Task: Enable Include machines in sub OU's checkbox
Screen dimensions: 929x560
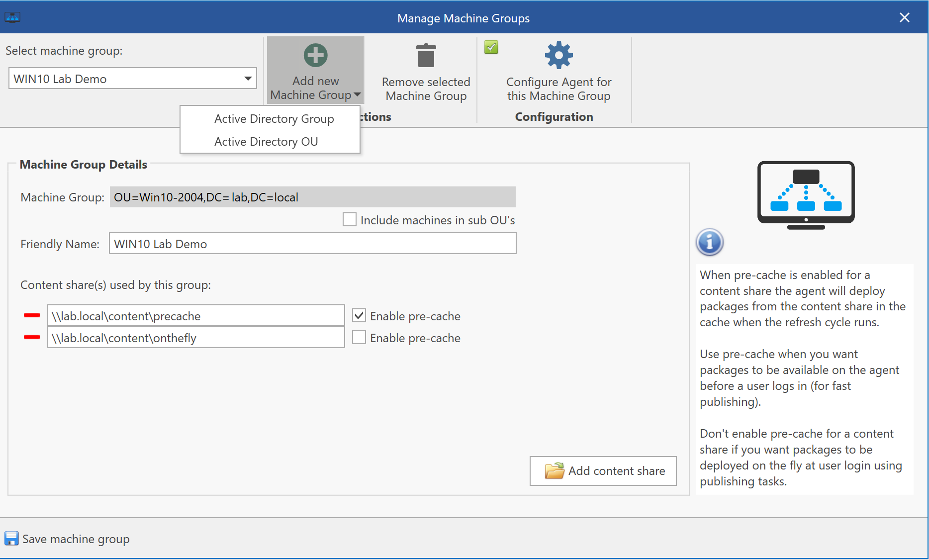Action: click(x=350, y=219)
